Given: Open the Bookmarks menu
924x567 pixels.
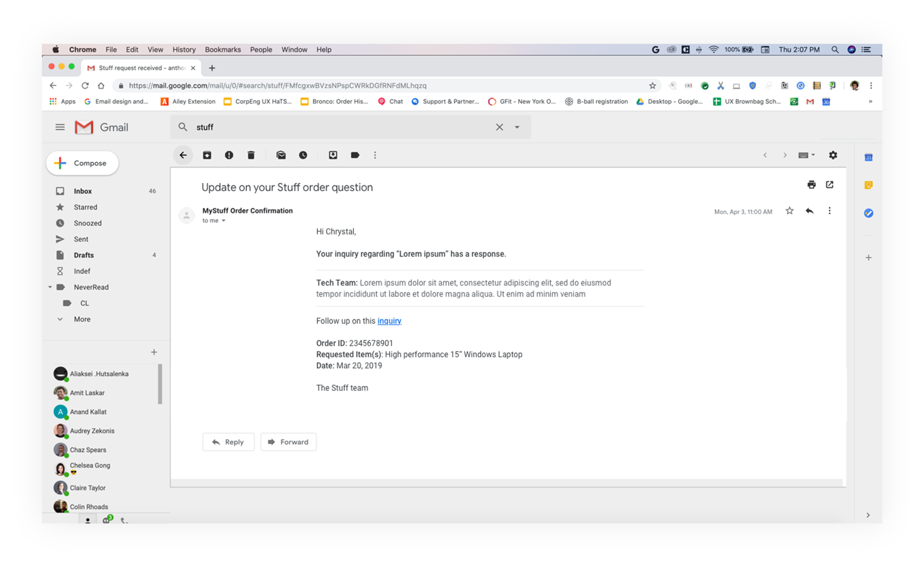Looking at the screenshot, I should (223, 50).
